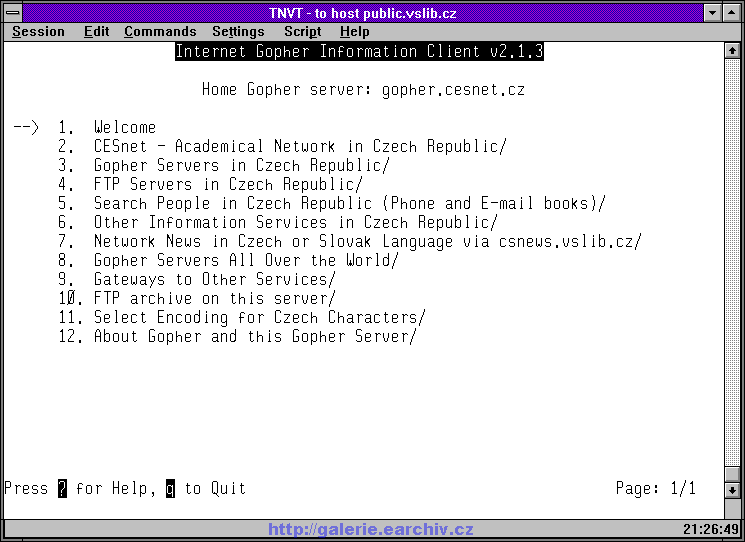The width and height of the screenshot is (745, 542).
Task: Click the vertical scrollbar thumb
Action: (732, 474)
